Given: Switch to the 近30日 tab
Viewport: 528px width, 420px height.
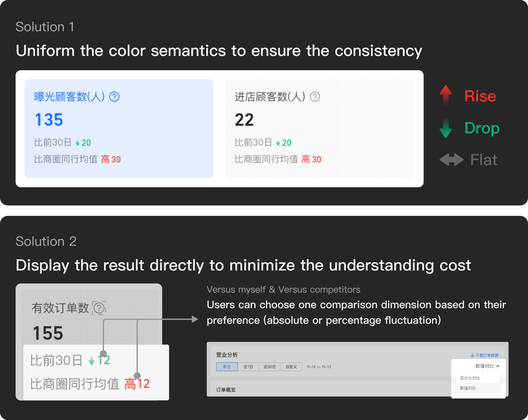Looking at the screenshot, I should pyautogui.click(x=270, y=367).
